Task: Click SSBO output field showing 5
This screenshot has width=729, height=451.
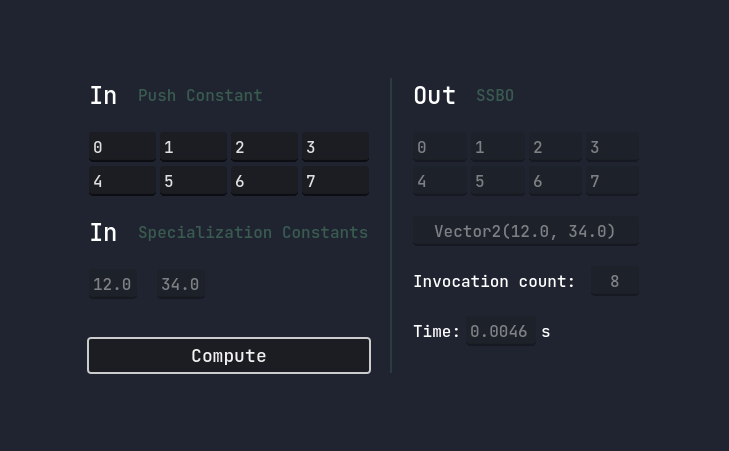Action: click(x=497, y=181)
